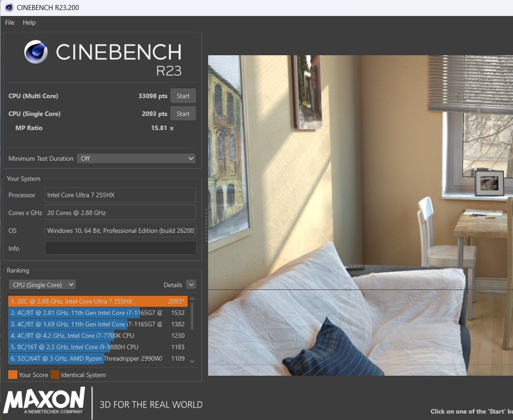Open the Help menu

[29, 22]
